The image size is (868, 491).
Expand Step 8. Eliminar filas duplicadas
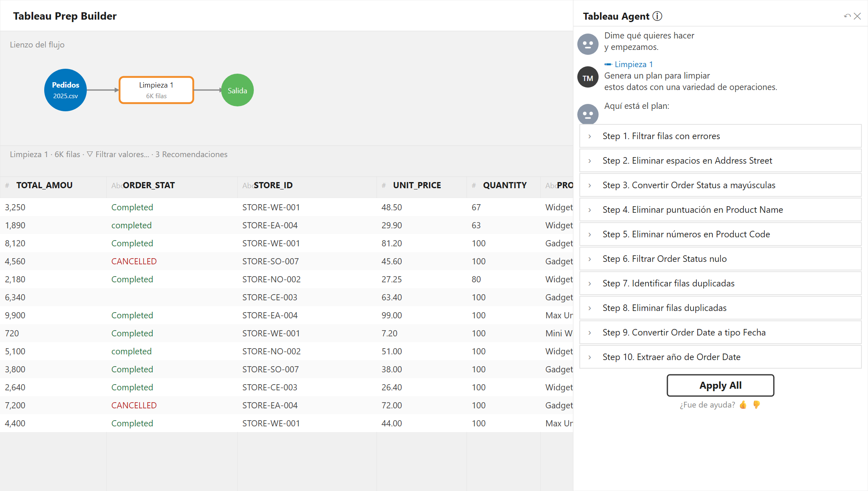(x=721, y=308)
